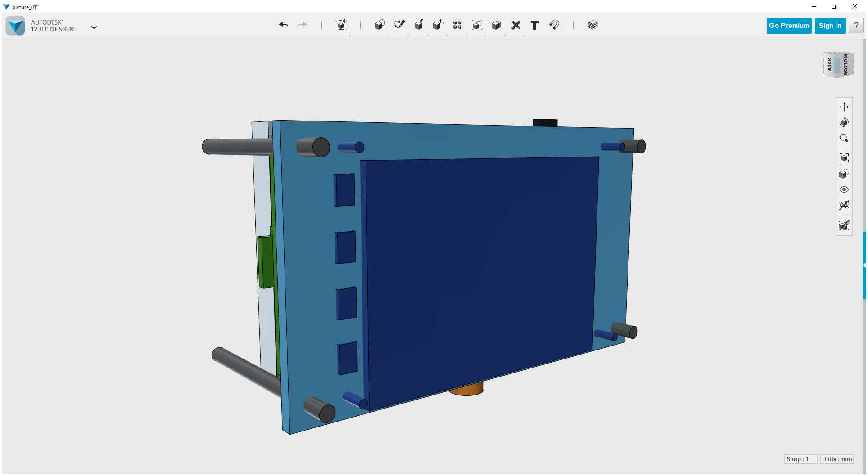Open the Pattern tool
The image size is (868, 476).
tap(457, 25)
